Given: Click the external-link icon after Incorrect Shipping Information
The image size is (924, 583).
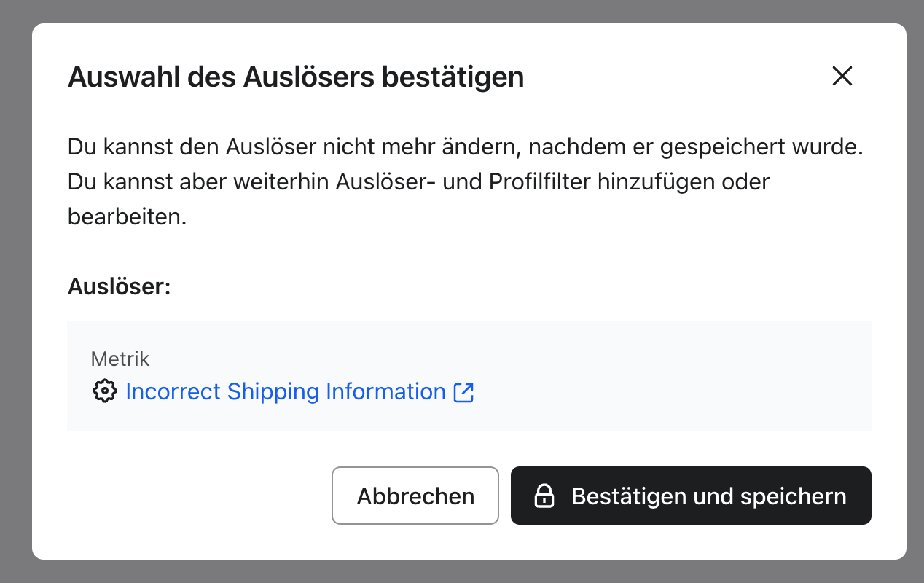Looking at the screenshot, I should click(463, 392).
